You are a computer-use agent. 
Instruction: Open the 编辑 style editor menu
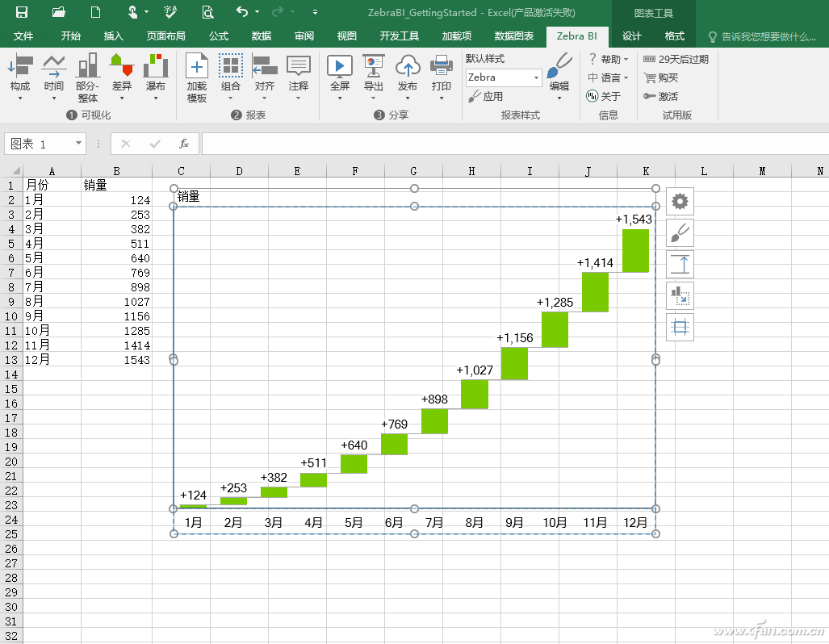click(559, 77)
